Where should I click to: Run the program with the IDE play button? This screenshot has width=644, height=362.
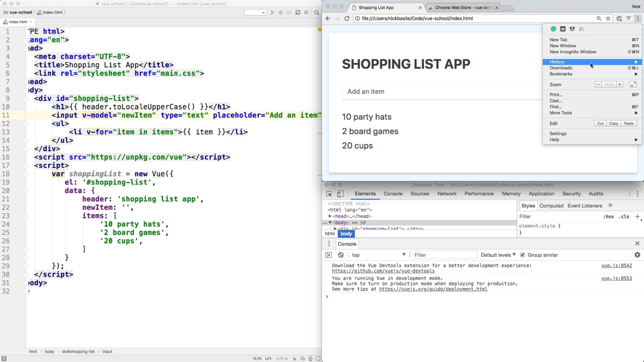coord(273,13)
